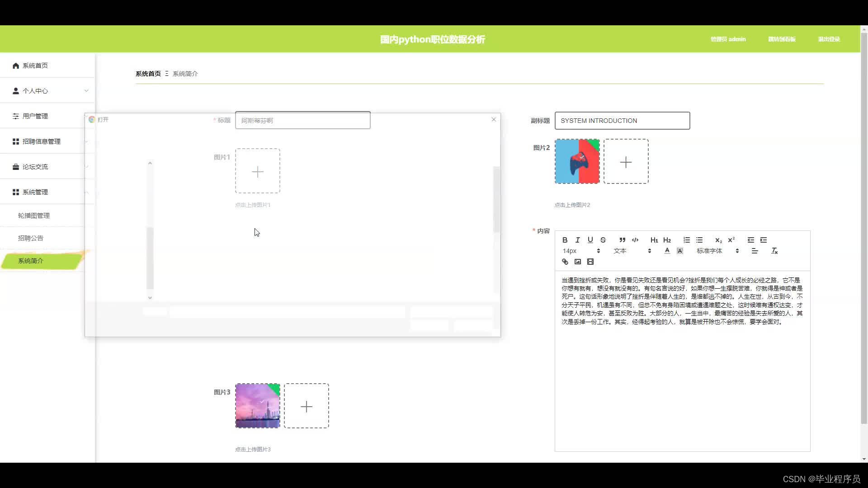Open the 招聘公告 submenu item
Viewport: 868px width, 488px height.
(31, 238)
